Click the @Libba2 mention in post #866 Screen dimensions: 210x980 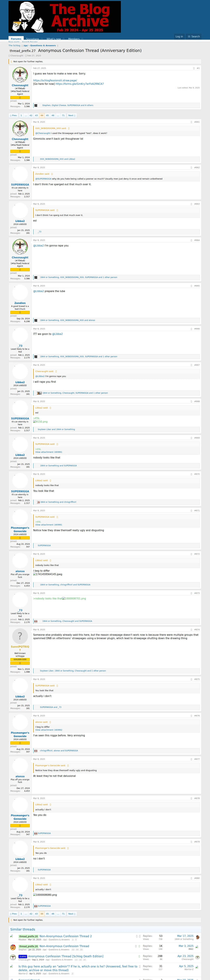pos(58,334)
